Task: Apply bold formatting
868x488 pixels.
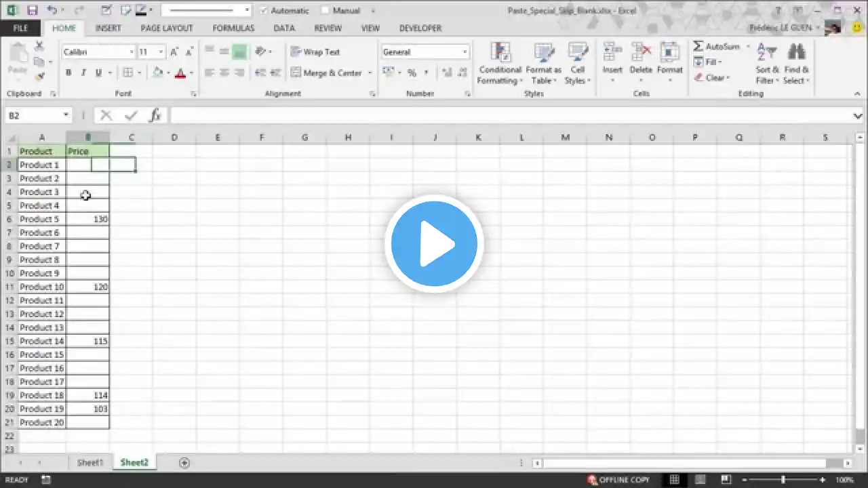Action: click(68, 73)
